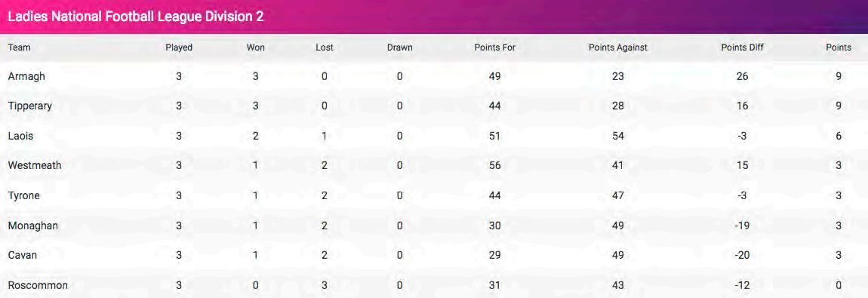
Task: Sort by the Won column header
Action: [x=256, y=48]
